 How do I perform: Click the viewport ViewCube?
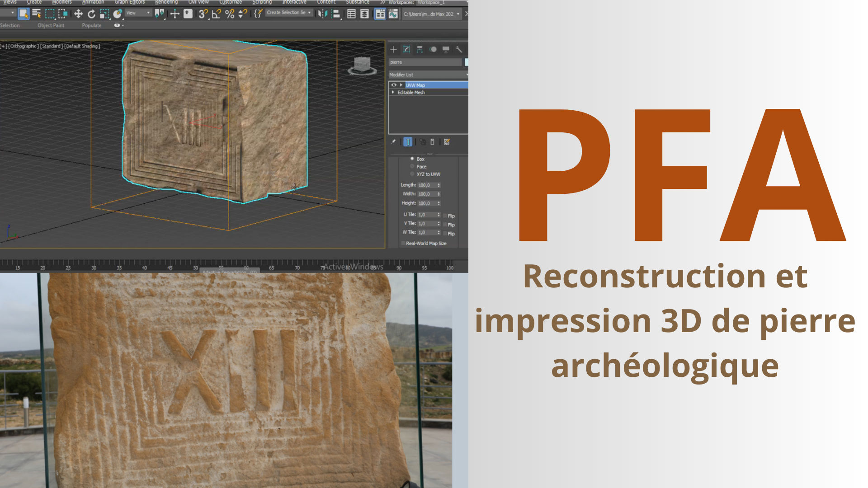(362, 66)
